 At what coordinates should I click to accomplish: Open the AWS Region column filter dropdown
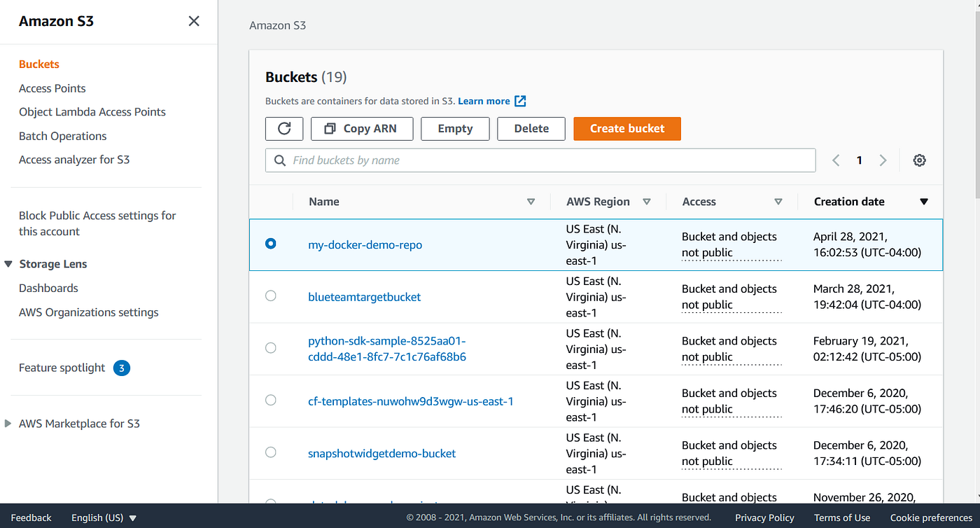[x=647, y=201]
